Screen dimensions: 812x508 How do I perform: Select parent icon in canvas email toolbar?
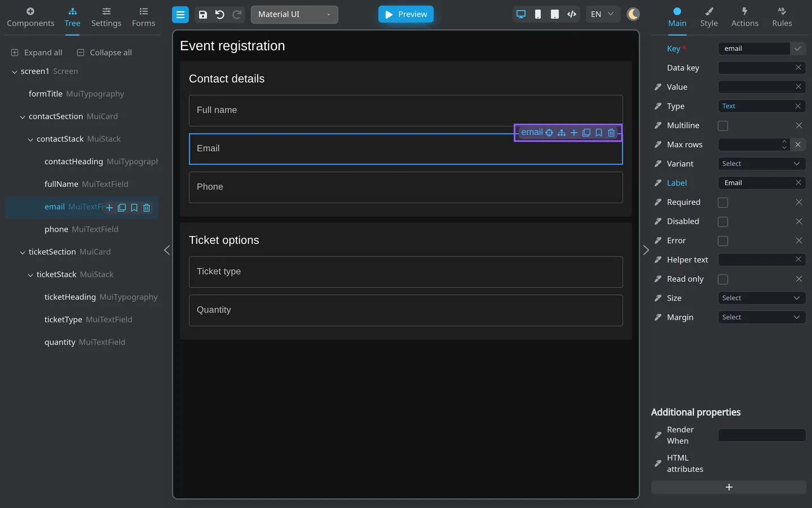(x=562, y=133)
